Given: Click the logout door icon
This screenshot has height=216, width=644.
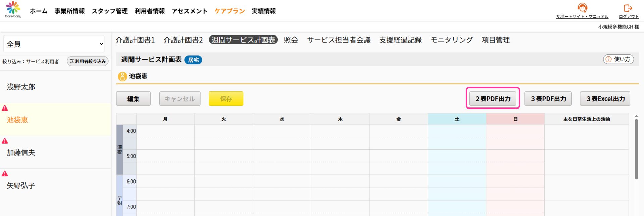Looking at the screenshot, I should 628,8.
